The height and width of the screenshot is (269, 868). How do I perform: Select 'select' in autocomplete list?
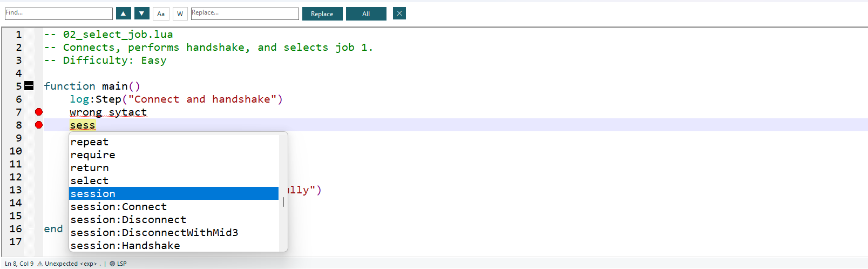[174, 181]
